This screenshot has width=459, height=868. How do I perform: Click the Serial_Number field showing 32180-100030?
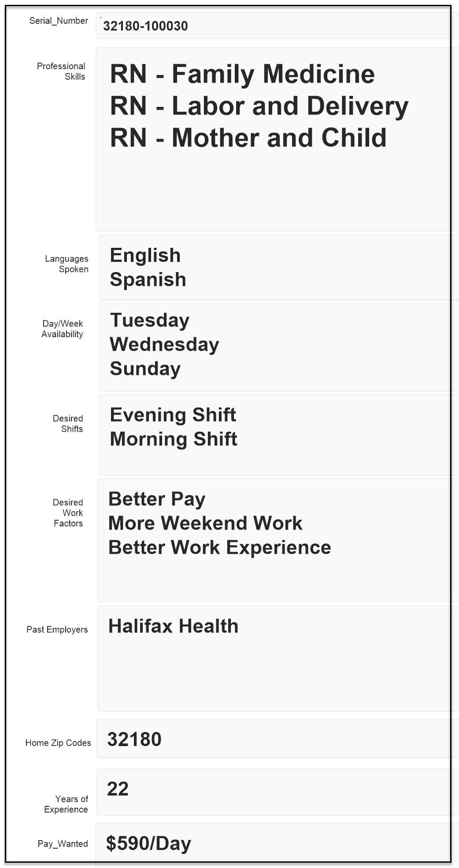(x=273, y=26)
